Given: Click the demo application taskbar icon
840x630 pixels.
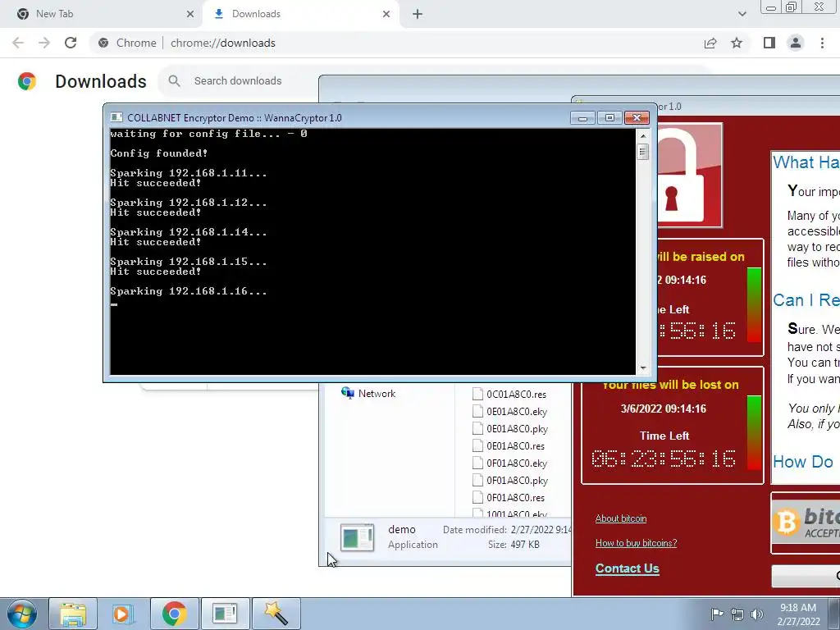Looking at the screenshot, I should point(225,614).
